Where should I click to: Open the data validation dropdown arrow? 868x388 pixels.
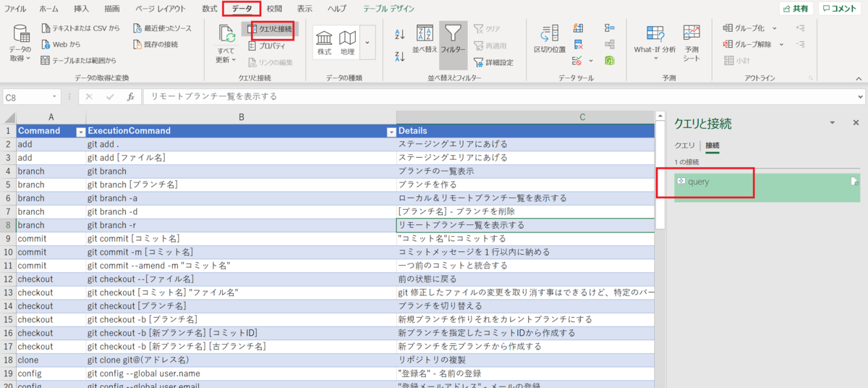[x=590, y=61]
